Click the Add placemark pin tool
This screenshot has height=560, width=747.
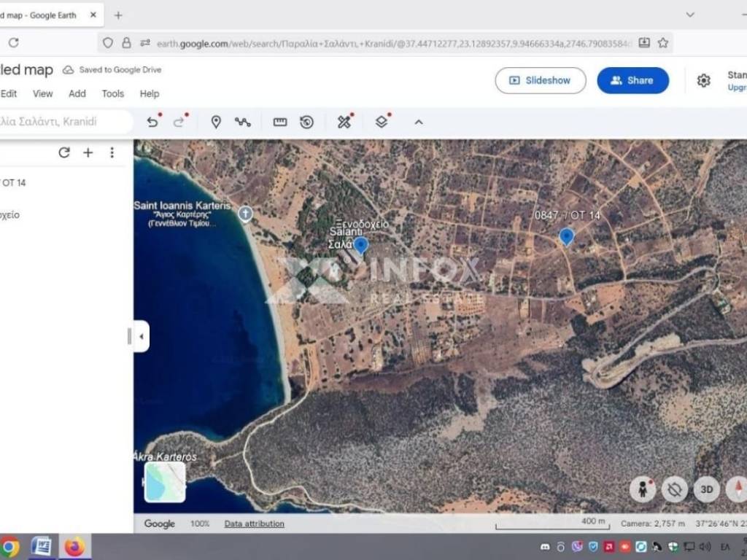click(216, 122)
